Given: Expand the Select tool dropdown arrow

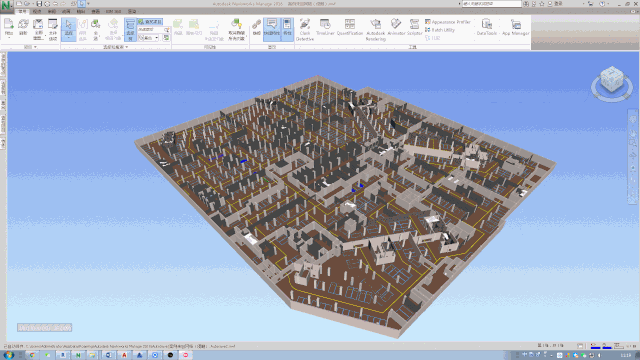Looking at the screenshot, I should click(x=69, y=38).
